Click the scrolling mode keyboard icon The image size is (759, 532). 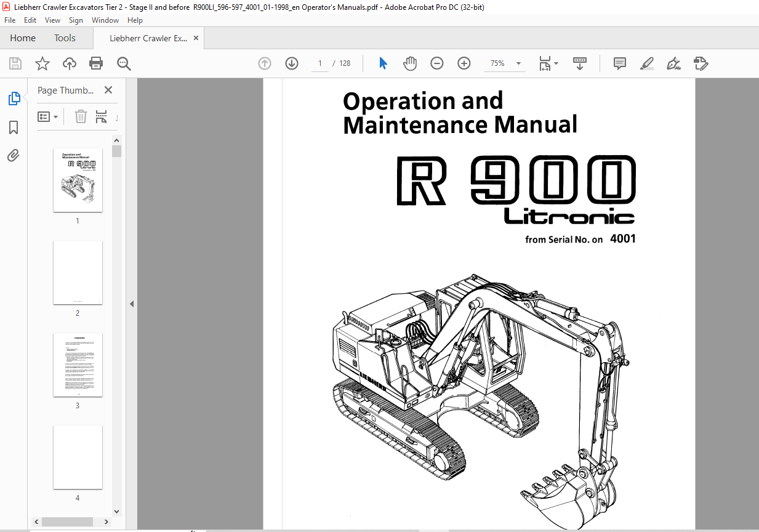point(579,63)
